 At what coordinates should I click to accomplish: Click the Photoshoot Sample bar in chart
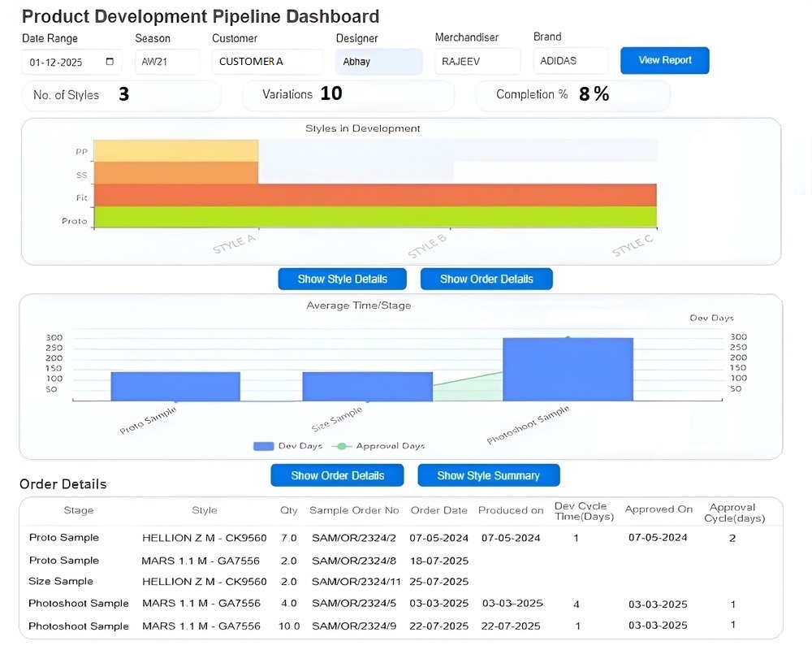pyautogui.click(x=568, y=369)
